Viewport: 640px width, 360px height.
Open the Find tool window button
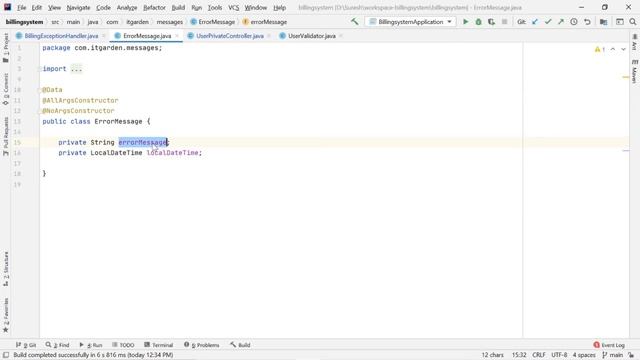coord(58,345)
